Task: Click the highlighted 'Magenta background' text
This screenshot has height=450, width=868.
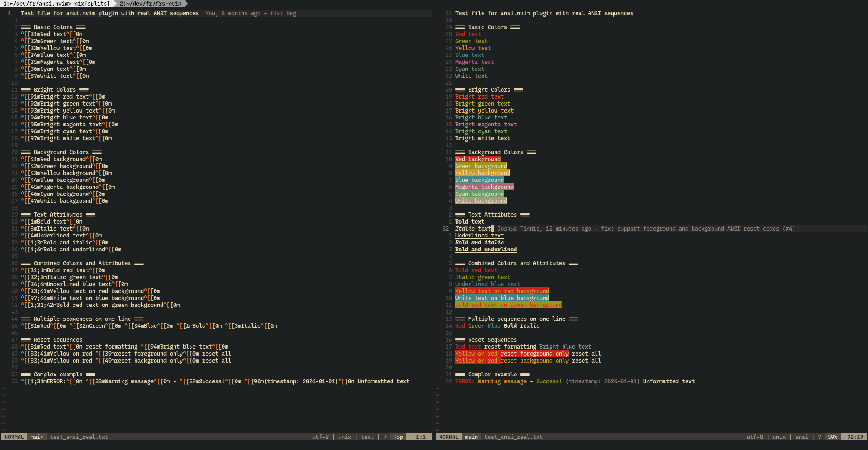Action: pos(484,187)
